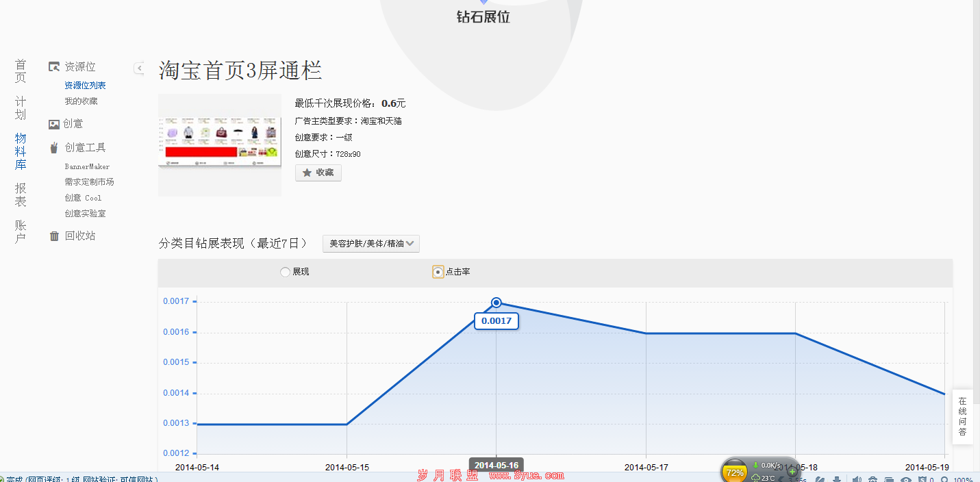Click the 分类目钻展表现（最近7日） heading

[x=234, y=244]
